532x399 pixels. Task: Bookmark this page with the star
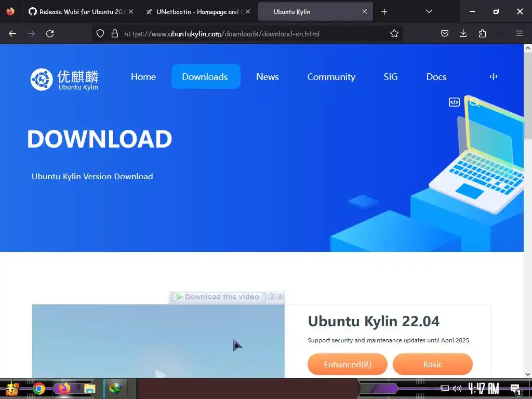[x=394, y=34]
